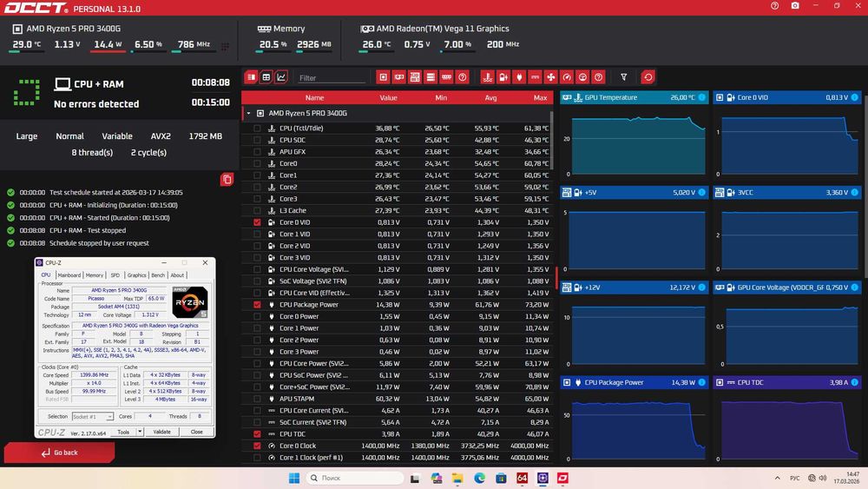
Task: Open Microsoft Edge from the taskbar
Action: point(479,478)
